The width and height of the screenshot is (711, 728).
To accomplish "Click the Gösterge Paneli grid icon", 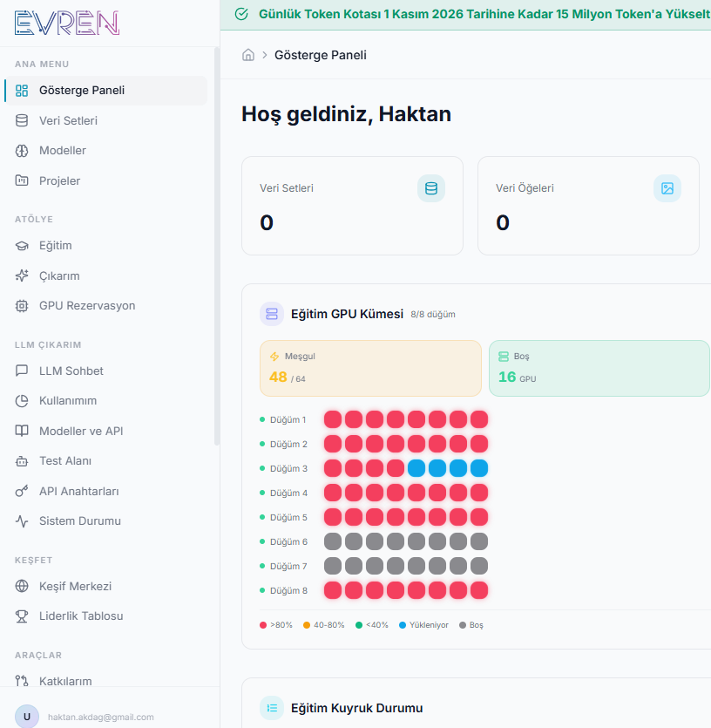I will [x=22, y=91].
